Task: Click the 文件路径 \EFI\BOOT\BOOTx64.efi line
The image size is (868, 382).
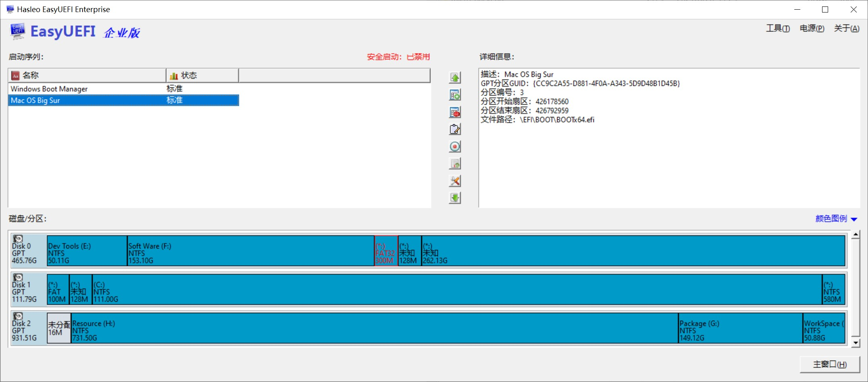Action: point(537,120)
